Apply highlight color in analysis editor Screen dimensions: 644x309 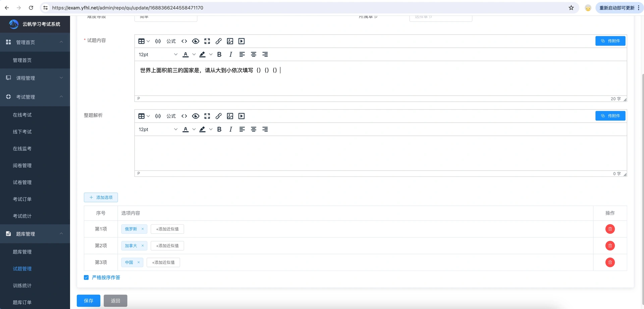pos(202,129)
